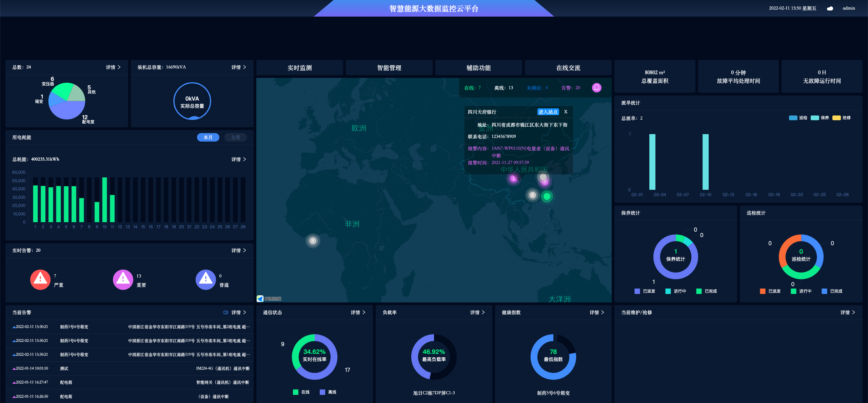Image resolution: width=868 pixels, height=403 pixels.
Task: Open 详情 for device total 24
Action: click(x=113, y=67)
